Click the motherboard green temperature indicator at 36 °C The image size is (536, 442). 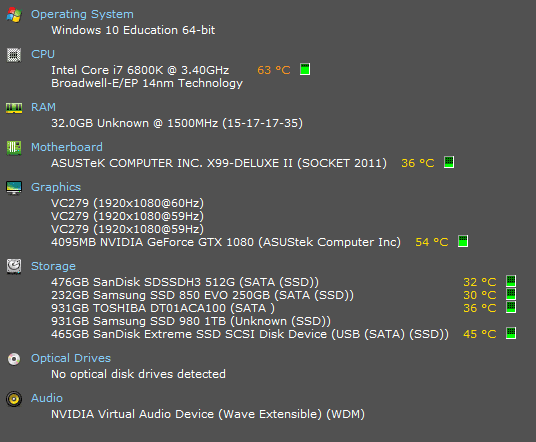coord(449,162)
